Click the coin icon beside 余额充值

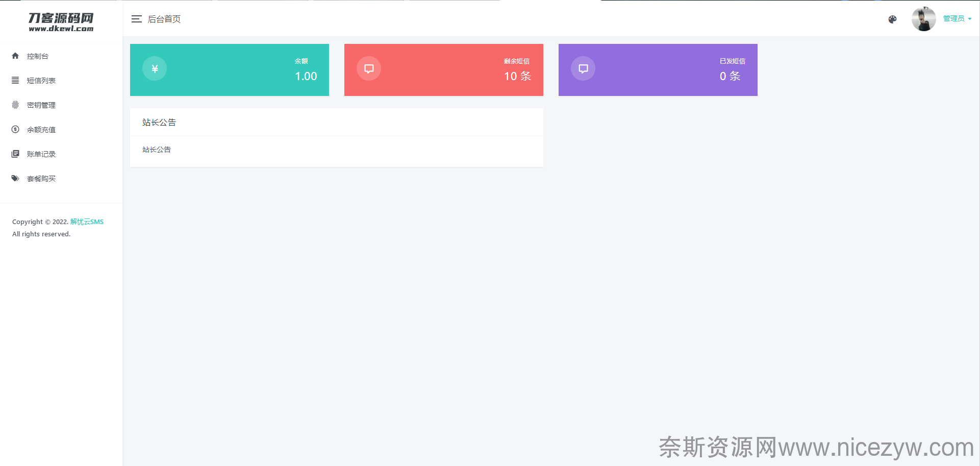coord(15,129)
